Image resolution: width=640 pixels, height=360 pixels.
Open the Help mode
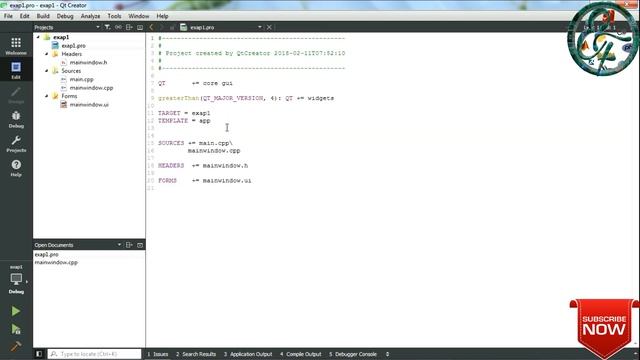[16, 168]
